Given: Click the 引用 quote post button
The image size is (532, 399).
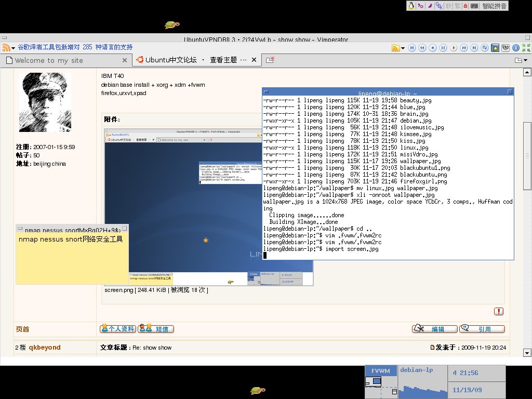Looking at the screenshot, I should click(x=482, y=329).
